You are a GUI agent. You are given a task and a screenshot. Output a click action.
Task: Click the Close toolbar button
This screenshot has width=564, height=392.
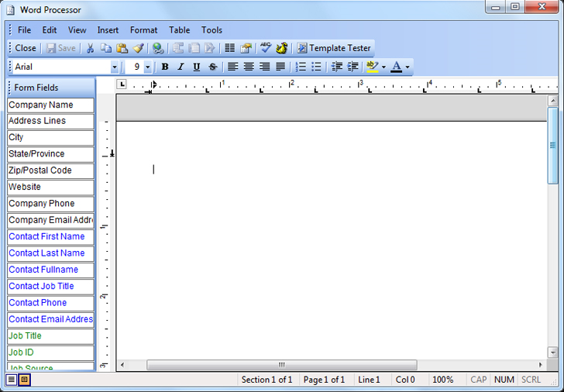tap(25, 48)
